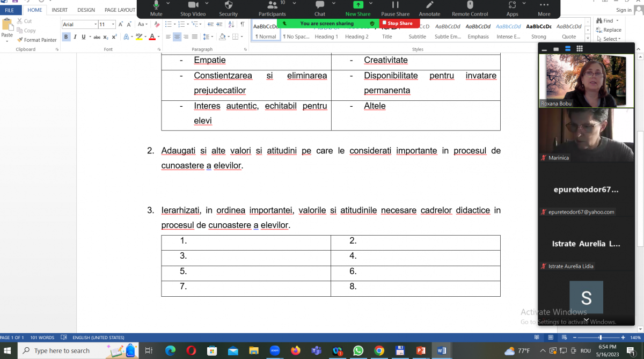Toggle Bold formatting in Word
Screen dimensions: 644x359
click(x=66, y=37)
